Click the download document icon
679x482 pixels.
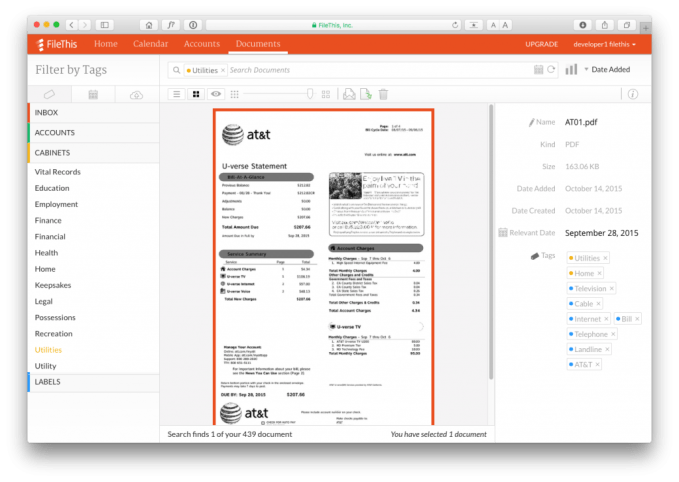click(349, 94)
